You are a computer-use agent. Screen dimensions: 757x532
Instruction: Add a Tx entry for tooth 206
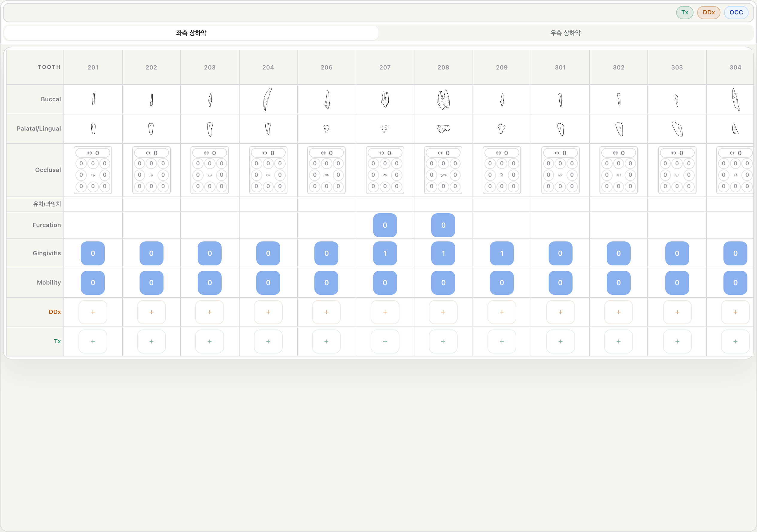(326, 341)
